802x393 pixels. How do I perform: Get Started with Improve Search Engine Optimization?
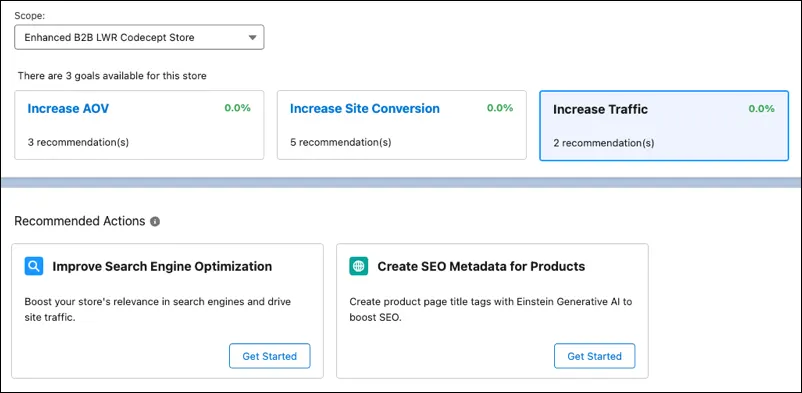[270, 356]
